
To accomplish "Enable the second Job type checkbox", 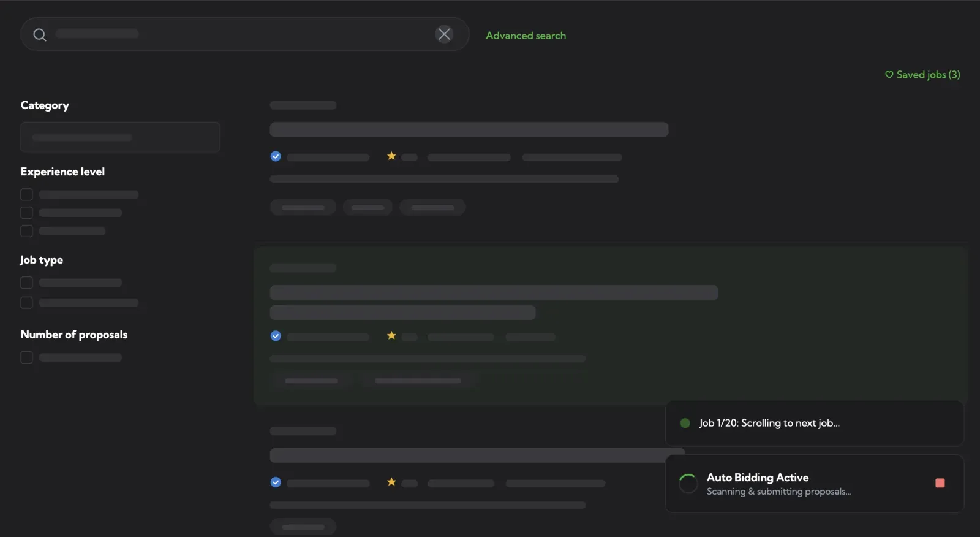I will pos(26,302).
